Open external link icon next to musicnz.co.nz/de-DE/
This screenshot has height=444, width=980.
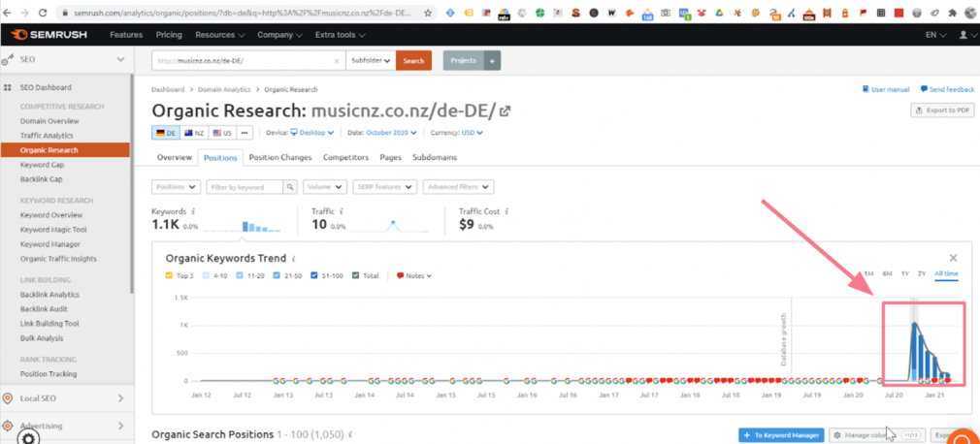click(x=506, y=111)
